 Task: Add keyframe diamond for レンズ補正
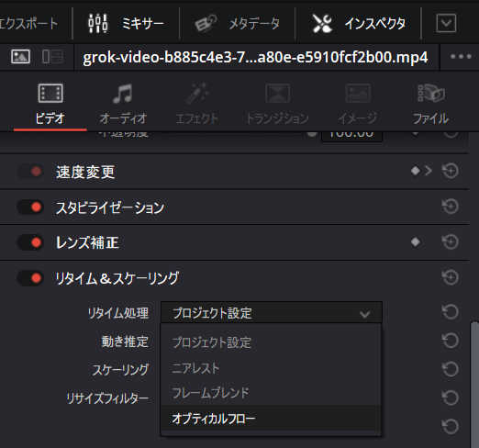(415, 242)
